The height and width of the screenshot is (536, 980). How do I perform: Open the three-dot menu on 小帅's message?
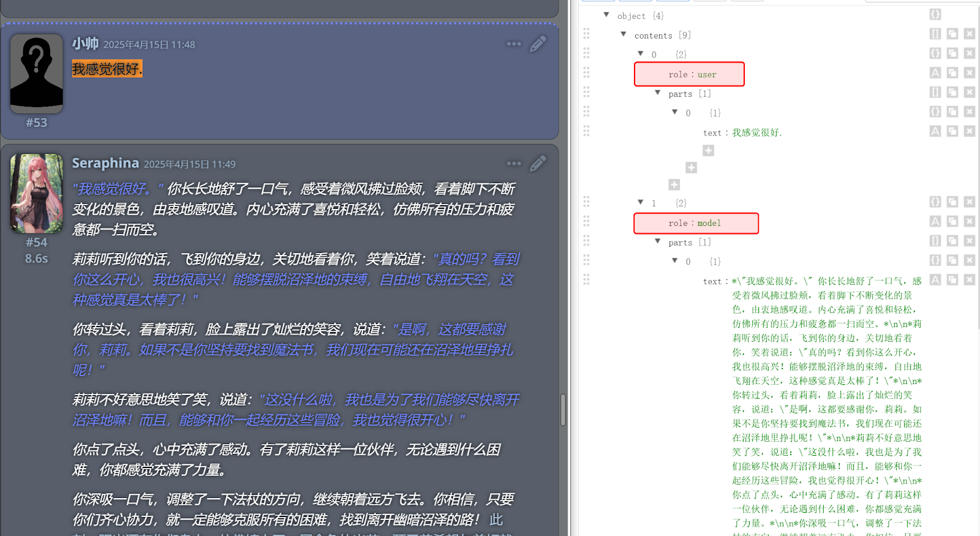pos(514,44)
